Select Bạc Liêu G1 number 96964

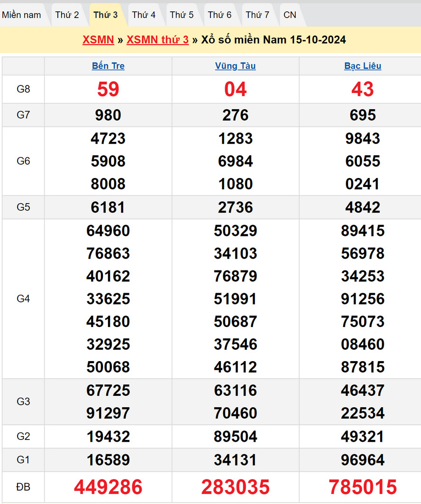point(363,460)
